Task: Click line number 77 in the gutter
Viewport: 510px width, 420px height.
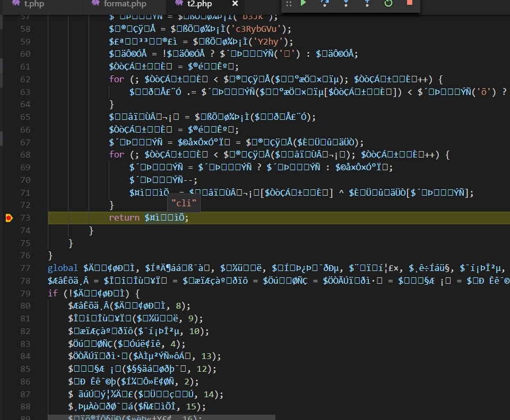Action: point(25,268)
